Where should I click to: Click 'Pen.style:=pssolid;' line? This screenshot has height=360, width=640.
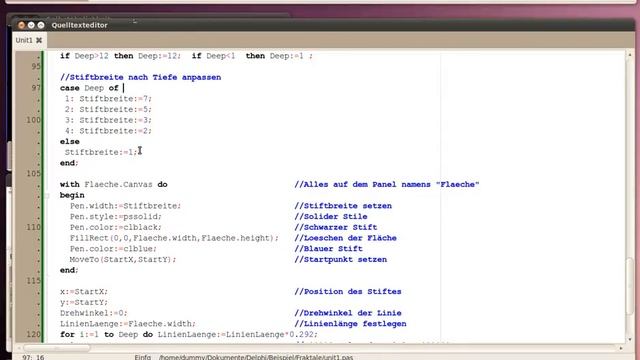(x=116, y=217)
